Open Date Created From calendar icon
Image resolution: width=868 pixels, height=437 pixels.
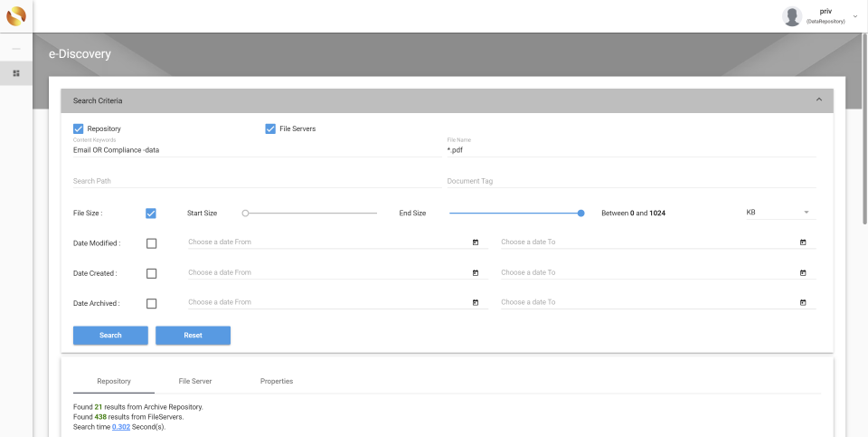click(x=476, y=273)
